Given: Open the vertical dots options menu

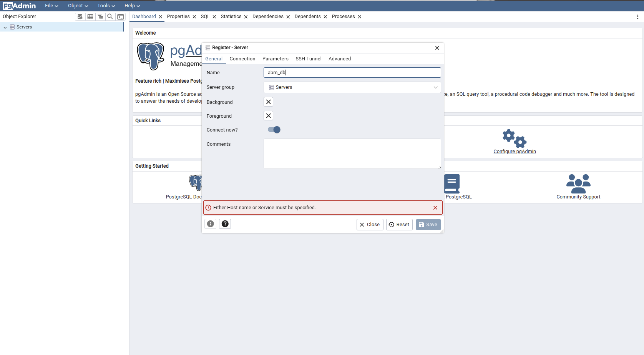Looking at the screenshot, I should point(638,17).
